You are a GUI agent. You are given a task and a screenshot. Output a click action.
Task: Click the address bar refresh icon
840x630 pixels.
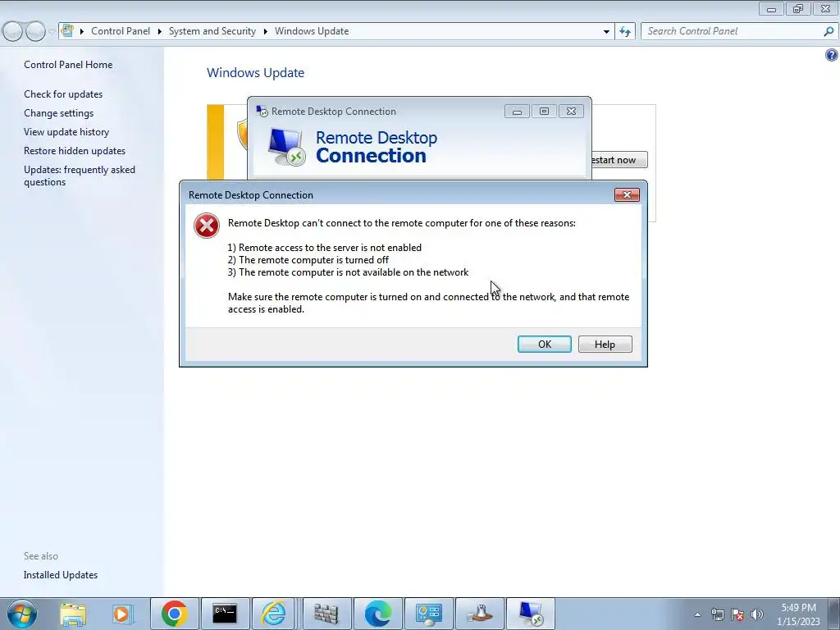pos(625,31)
